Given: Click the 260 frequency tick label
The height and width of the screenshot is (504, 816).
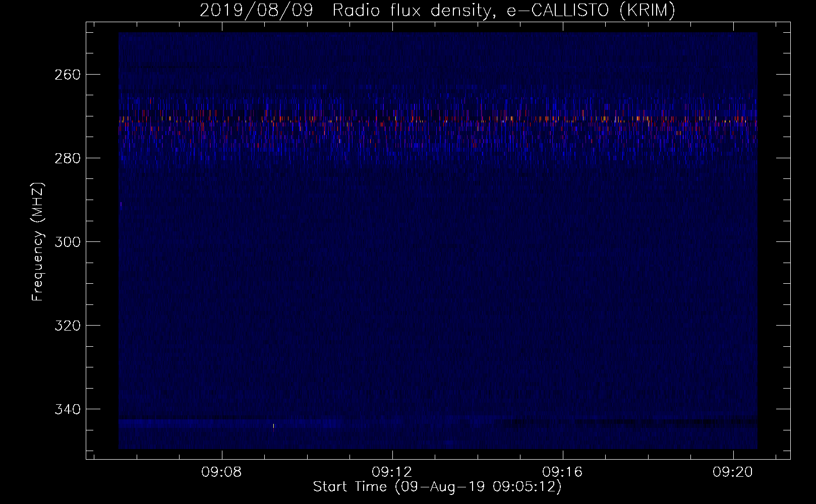Looking at the screenshot, I should click(x=67, y=75).
